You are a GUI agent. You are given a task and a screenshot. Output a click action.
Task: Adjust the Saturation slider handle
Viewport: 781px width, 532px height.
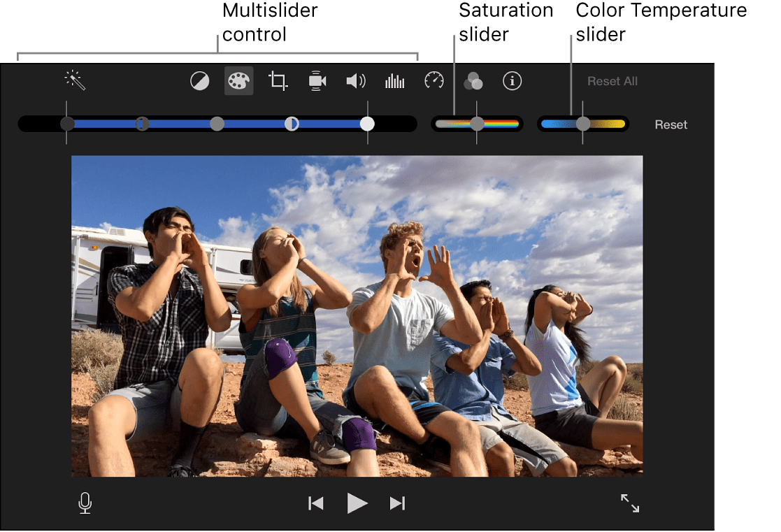coord(477,124)
